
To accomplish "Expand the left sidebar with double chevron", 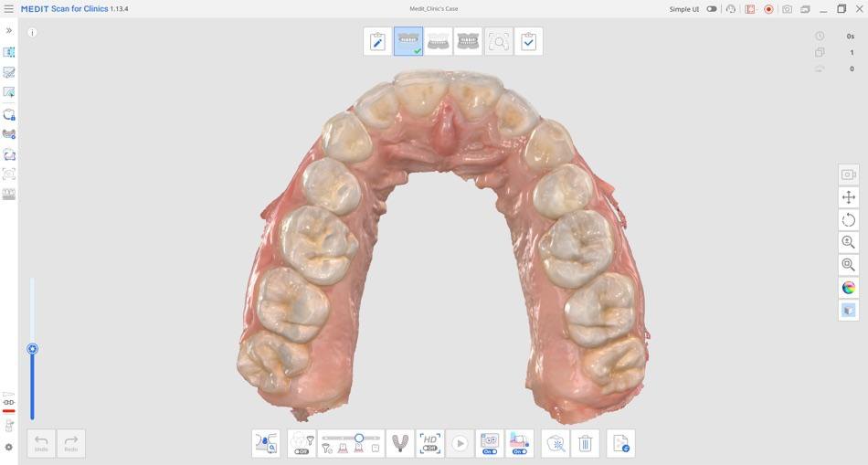I will [9, 30].
